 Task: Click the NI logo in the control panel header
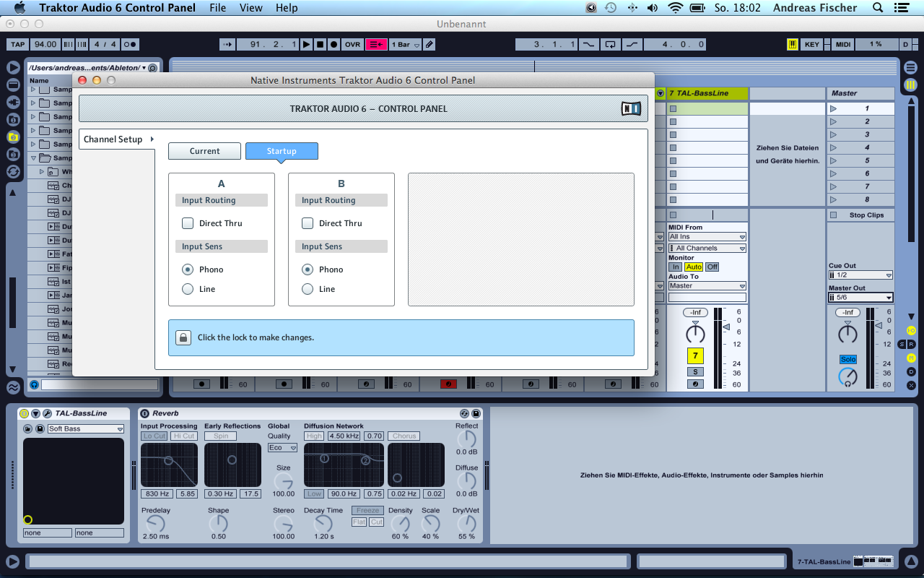pos(631,108)
